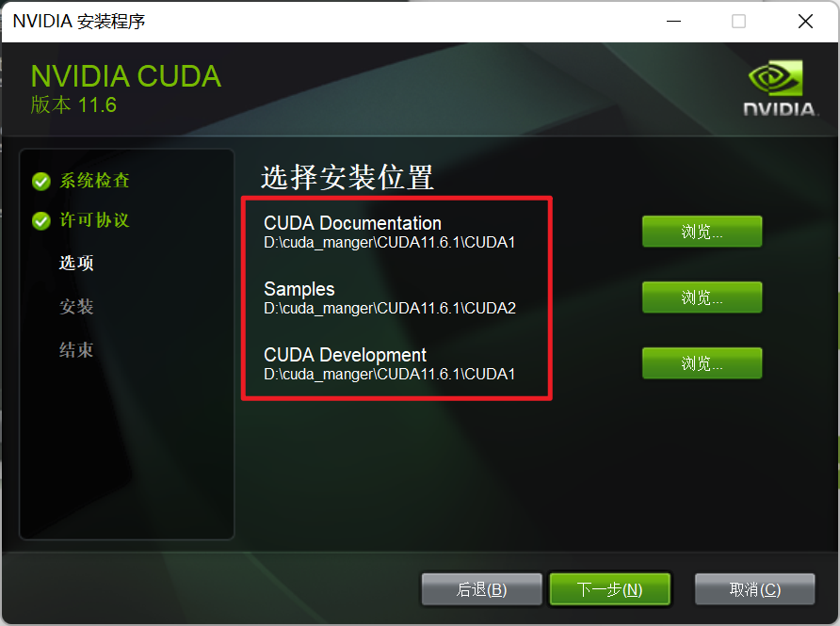Screen dimensions: 840x626
Task: Close the NVIDIA installer window
Action: (805, 22)
